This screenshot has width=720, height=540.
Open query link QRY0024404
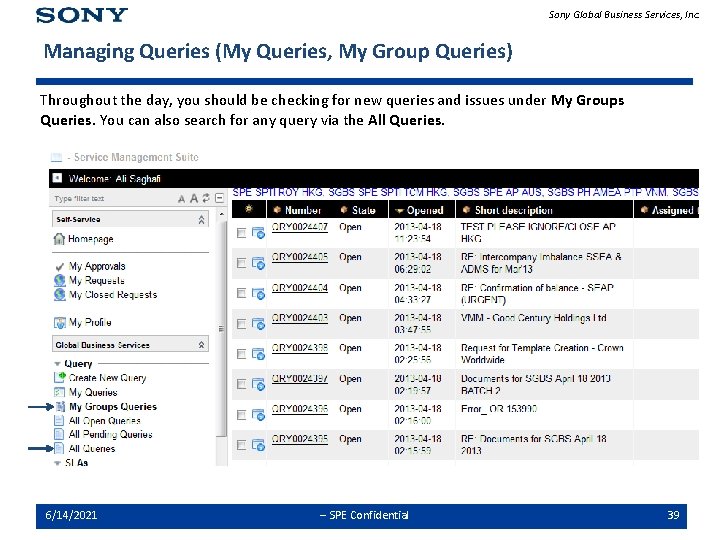pos(300,288)
